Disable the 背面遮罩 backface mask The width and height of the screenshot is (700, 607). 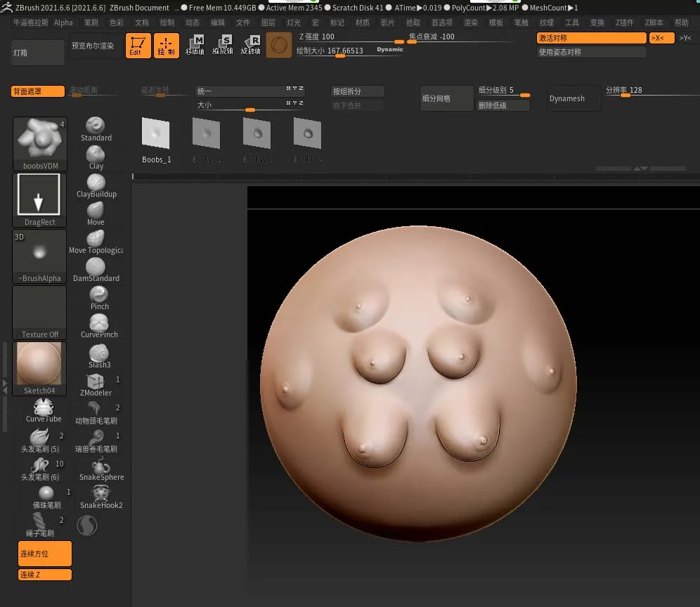pyautogui.click(x=38, y=91)
